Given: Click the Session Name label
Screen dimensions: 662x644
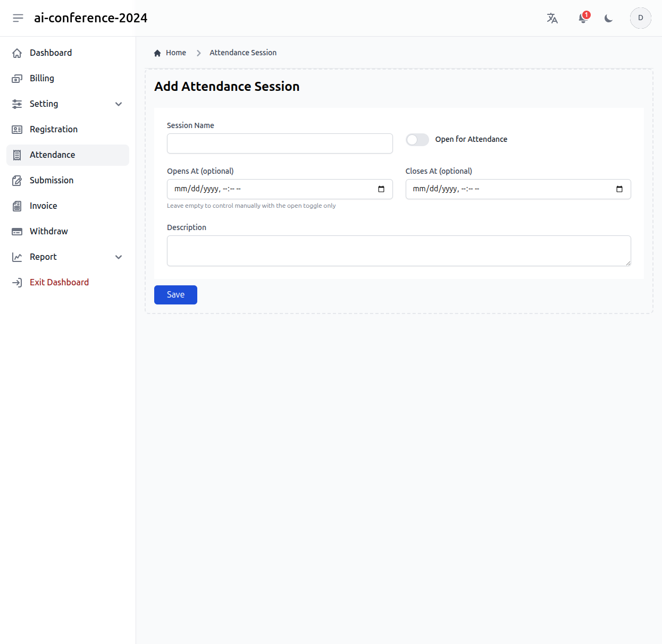Looking at the screenshot, I should tap(190, 125).
